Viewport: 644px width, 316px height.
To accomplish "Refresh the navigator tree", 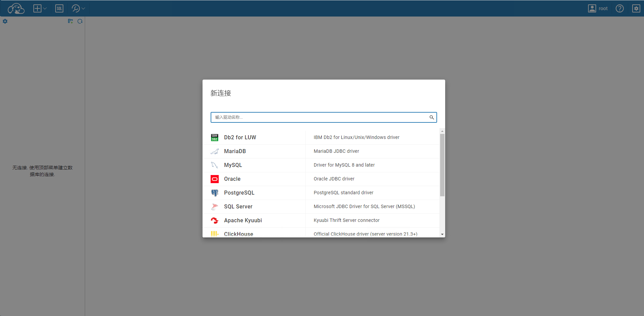I will [x=80, y=21].
